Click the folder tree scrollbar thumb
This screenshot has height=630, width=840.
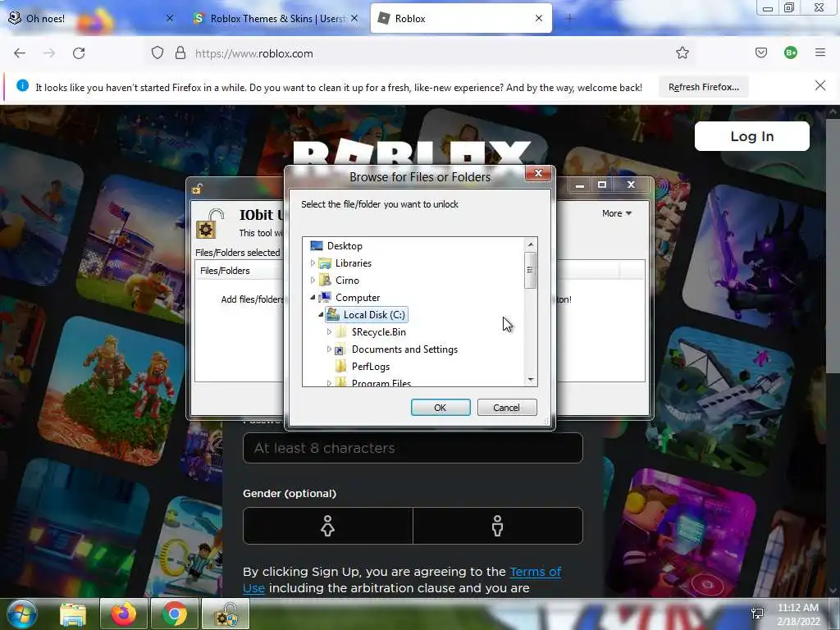pos(531,270)
